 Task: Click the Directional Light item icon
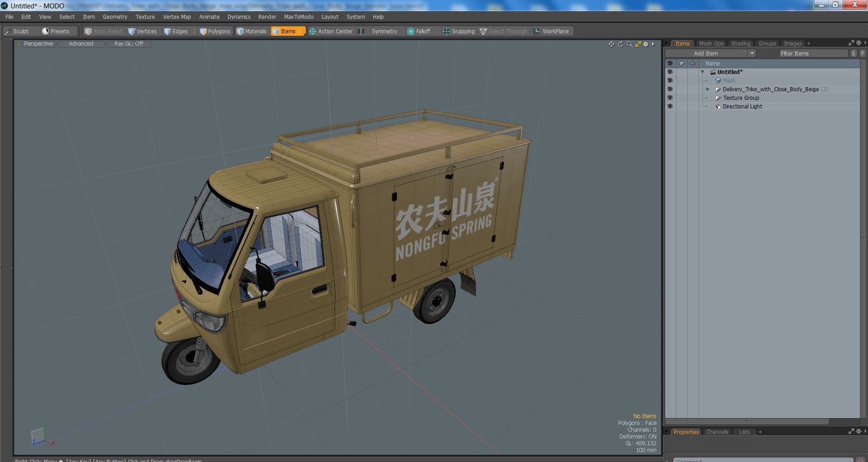coord(718,107)
